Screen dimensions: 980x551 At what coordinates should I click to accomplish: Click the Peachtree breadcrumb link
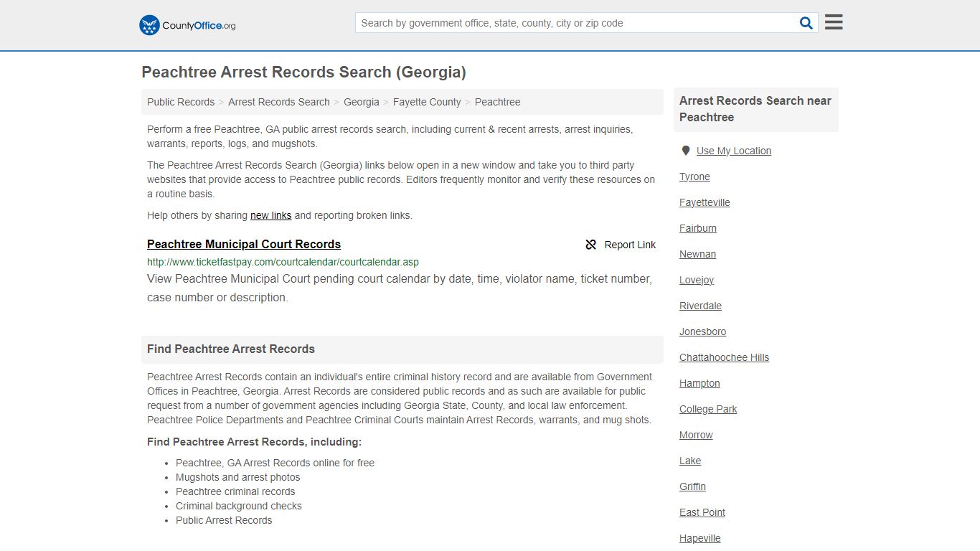coord(498,102)
